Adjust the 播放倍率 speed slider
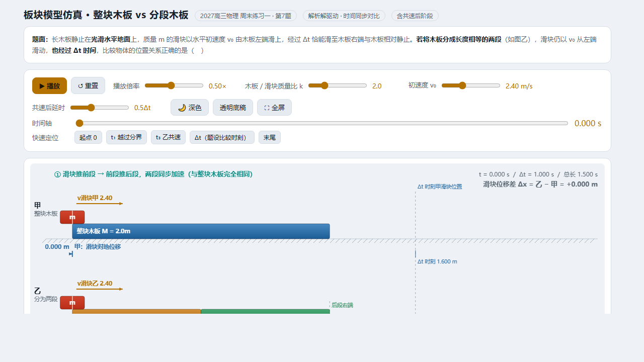This screenshot has height=362, width=644. (174, 85)
